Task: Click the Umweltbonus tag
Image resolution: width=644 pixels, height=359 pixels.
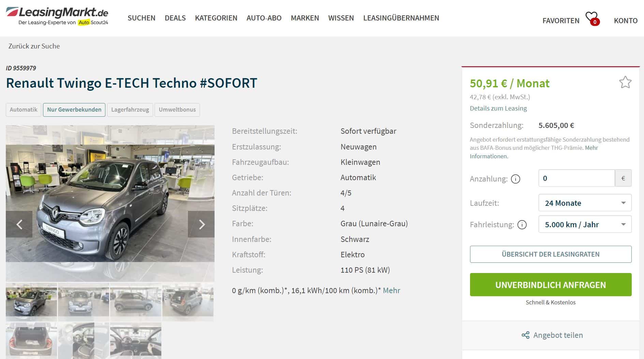Action: (177, 110)
